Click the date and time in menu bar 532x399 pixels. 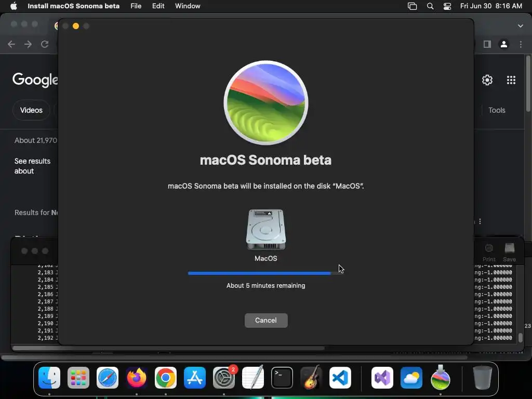coord(491,6)
